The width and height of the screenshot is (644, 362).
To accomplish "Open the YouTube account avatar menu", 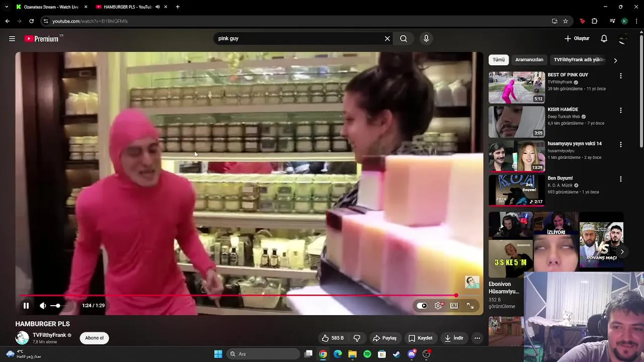I will pyautogui.click(x=623, y=39).
